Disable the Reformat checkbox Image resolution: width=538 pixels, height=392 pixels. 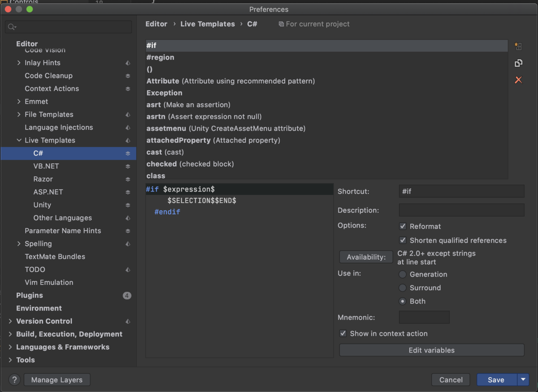click(x=403, y=226)
